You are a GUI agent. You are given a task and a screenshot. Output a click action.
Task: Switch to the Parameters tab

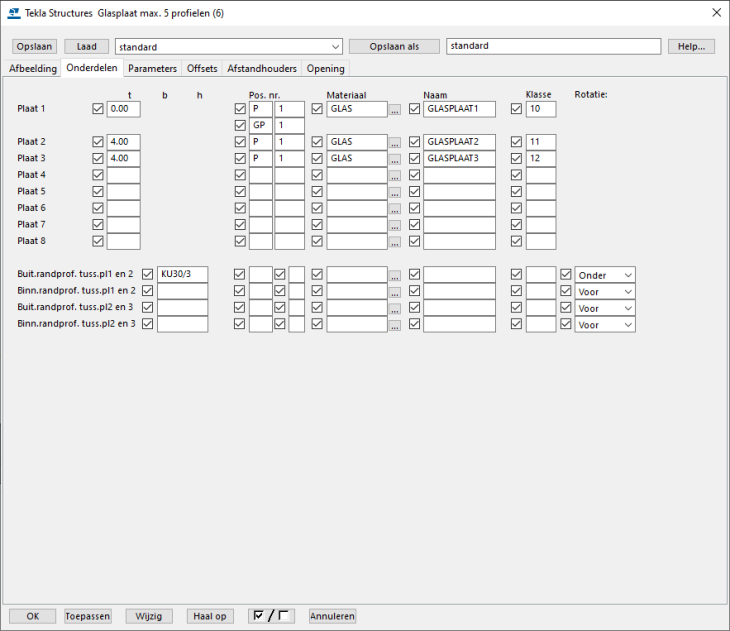click(x=152, y=68)
